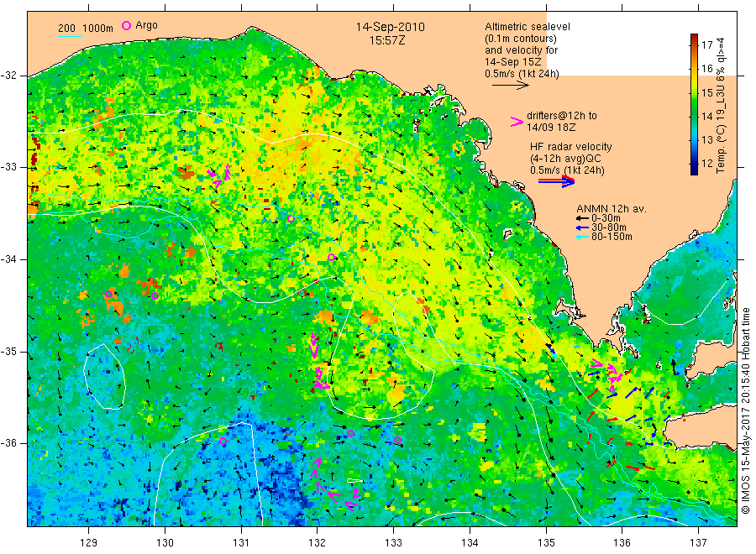
Task: Click the '1000m' isobath label
Action: click(98, 29)
